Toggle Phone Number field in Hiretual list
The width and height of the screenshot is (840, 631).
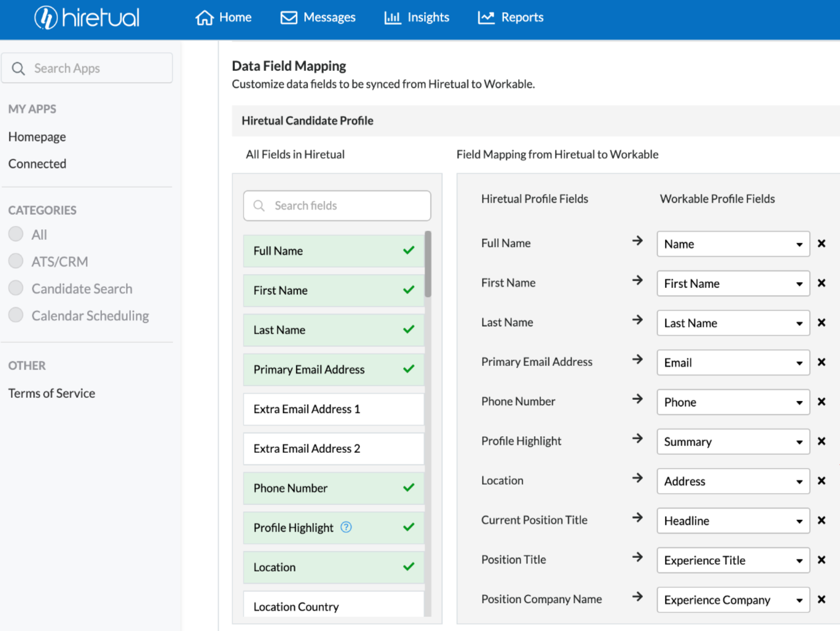pos(334,488)
